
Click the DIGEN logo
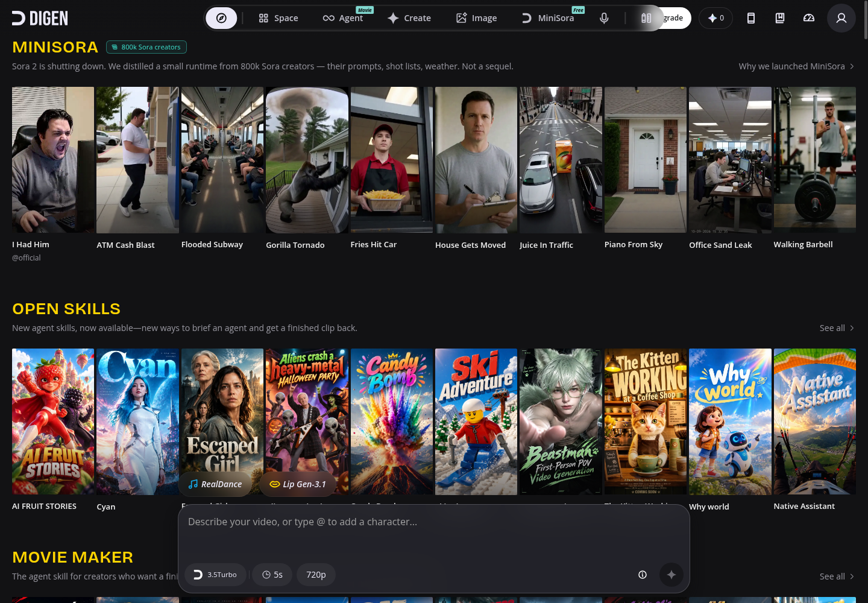40,18
